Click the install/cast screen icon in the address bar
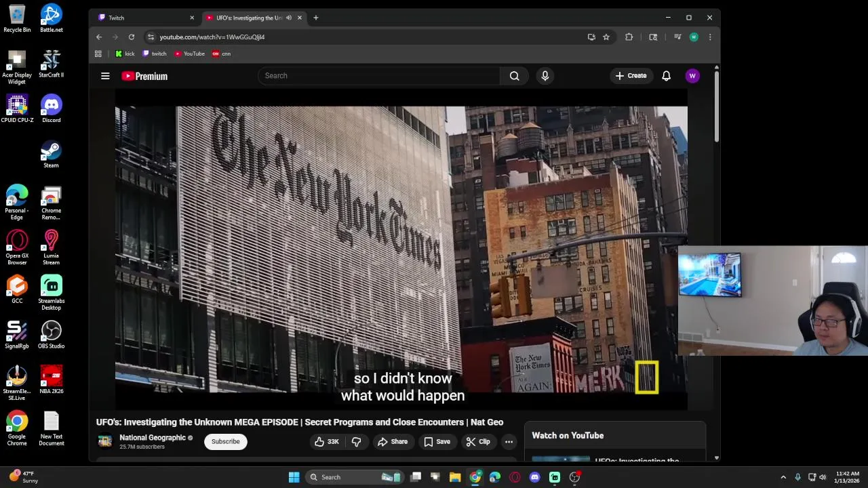 click(591, 37)
